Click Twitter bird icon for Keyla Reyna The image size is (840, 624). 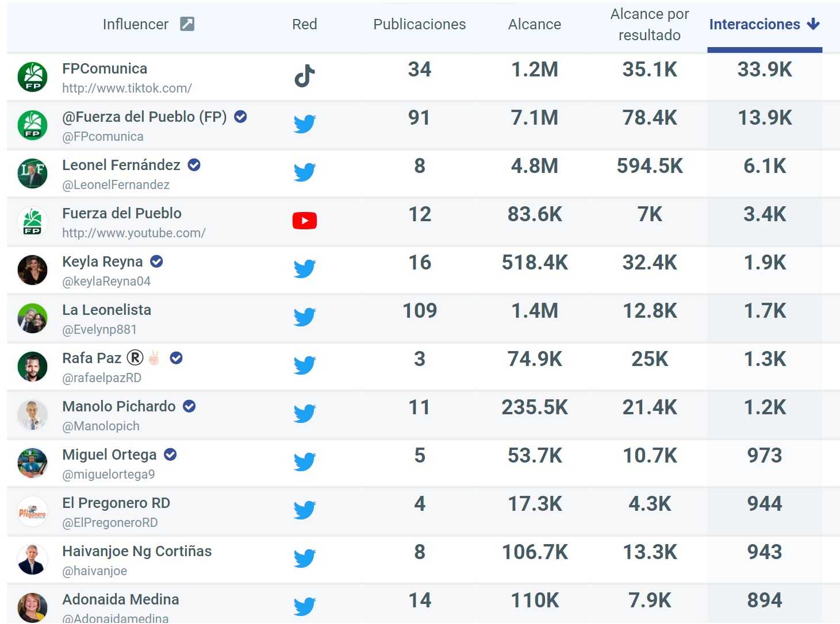(x=304, y=269)
